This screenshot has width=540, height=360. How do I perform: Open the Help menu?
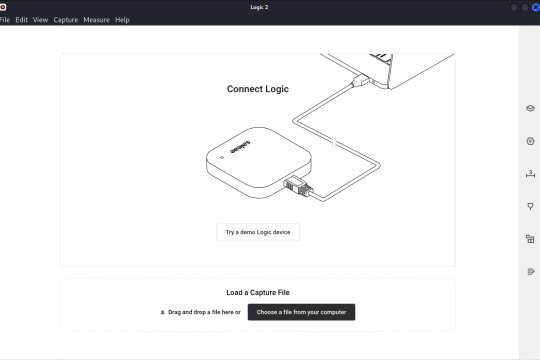click(122, 20)
